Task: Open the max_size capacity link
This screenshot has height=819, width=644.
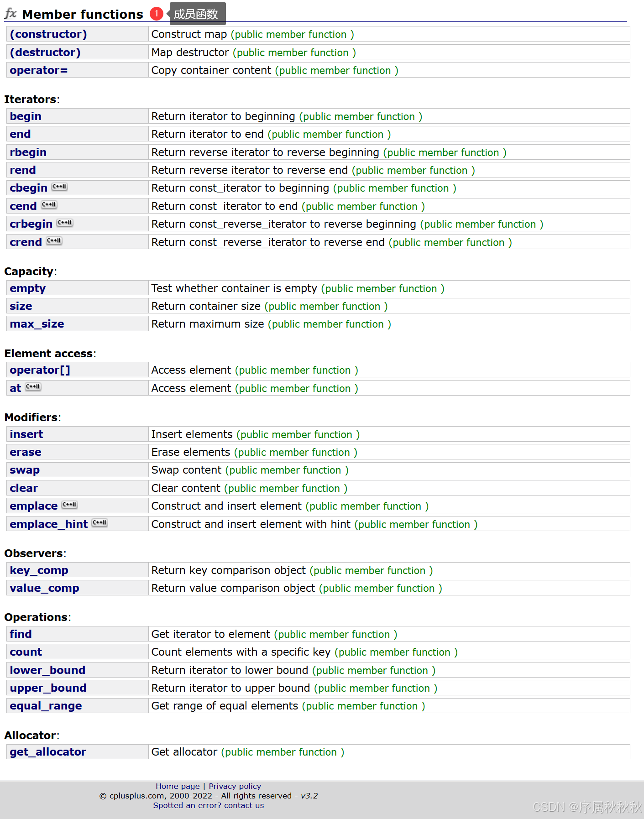Action: coord(37,324)
